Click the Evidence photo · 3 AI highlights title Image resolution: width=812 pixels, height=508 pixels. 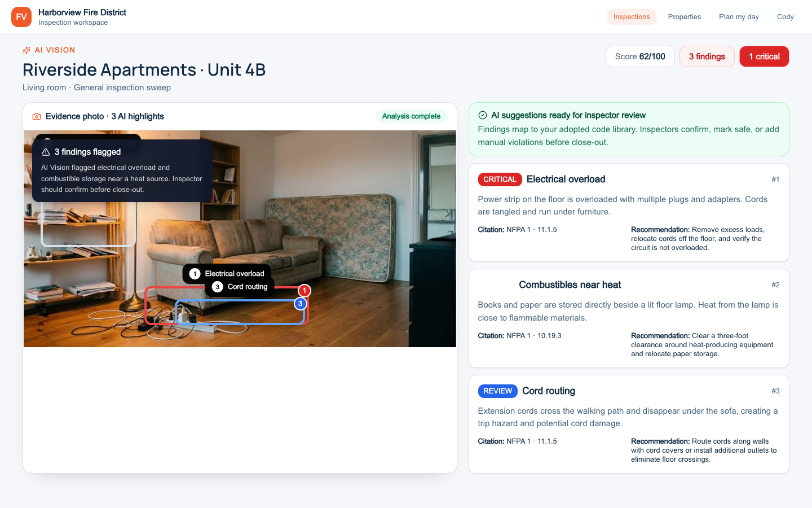click(105, 116)
